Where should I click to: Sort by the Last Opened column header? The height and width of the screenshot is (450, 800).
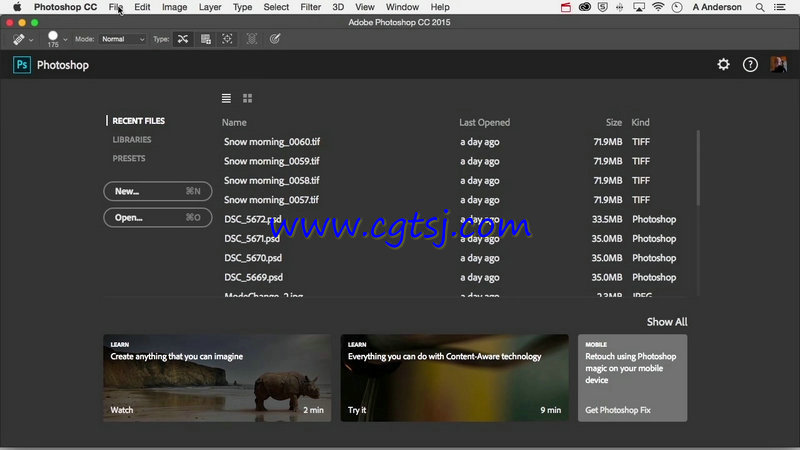(484, 122)
